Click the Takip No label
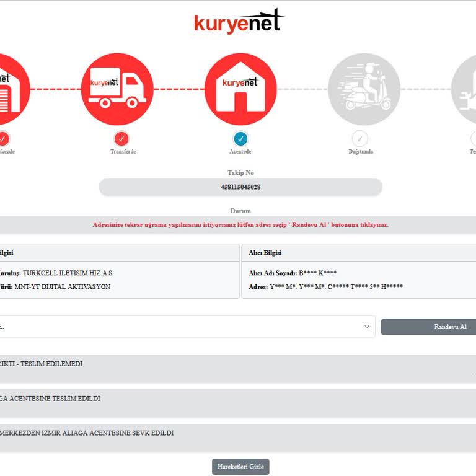Viewport: 476px width, 476px height. [x=240, y=173]
